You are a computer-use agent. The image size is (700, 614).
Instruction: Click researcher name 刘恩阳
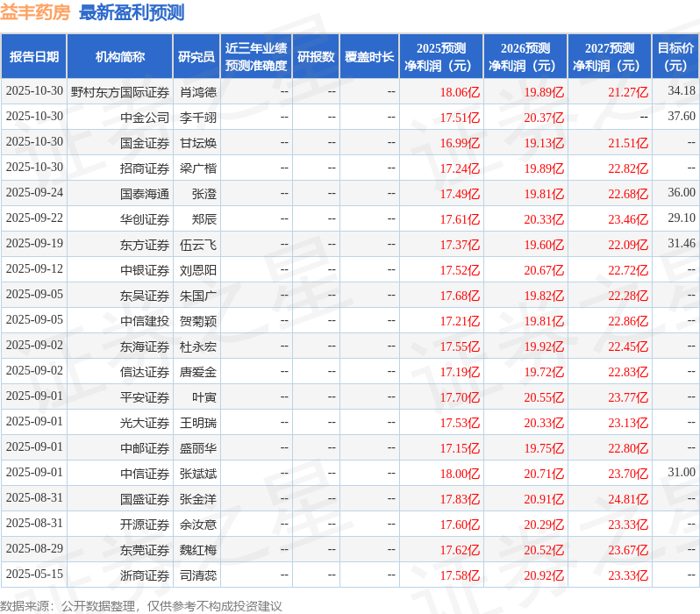198,271
